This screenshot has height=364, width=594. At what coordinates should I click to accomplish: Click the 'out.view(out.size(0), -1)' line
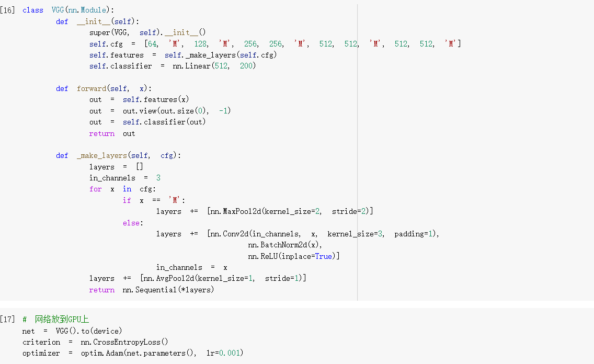pos(160,111)
